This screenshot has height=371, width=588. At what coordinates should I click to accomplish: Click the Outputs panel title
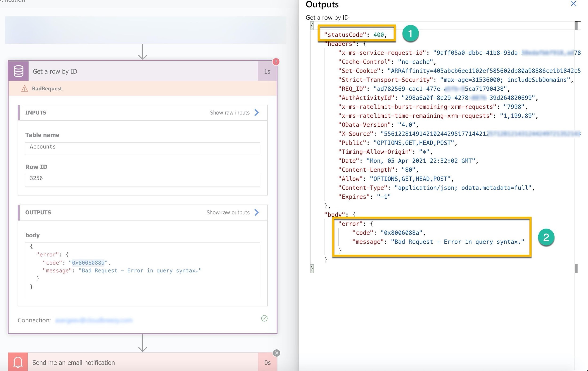click(x=322, y=4)
